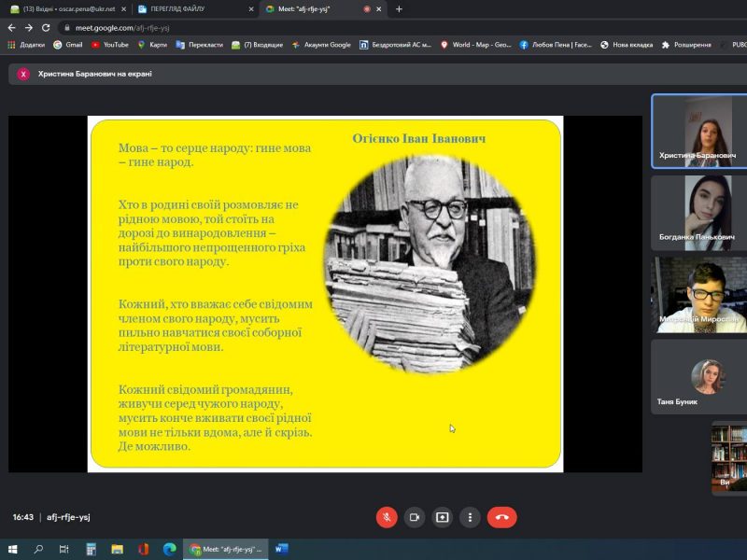Open the three-dot more options menu
Screen dimensions: 747x560
(x=470, y=517)
